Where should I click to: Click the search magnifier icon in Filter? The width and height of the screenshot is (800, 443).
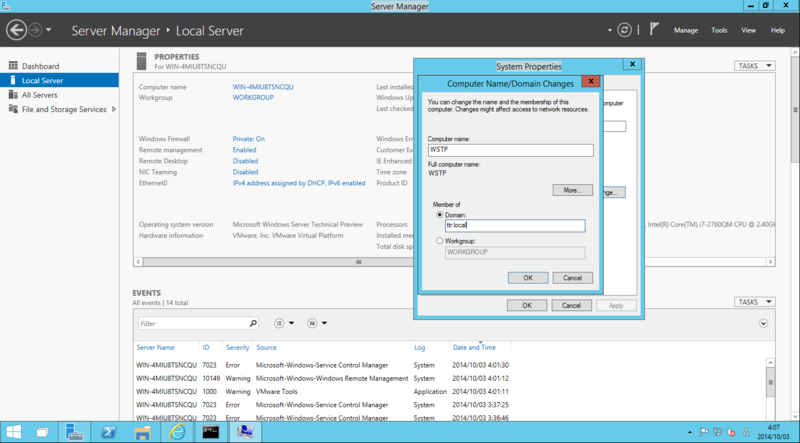(x=253, y=323)
